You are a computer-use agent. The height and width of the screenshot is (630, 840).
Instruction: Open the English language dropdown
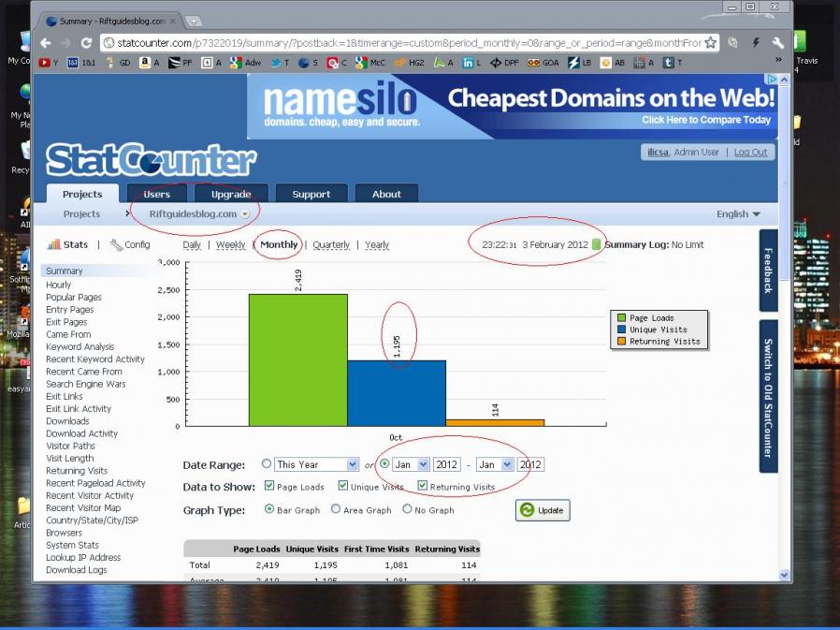(738, 214)
